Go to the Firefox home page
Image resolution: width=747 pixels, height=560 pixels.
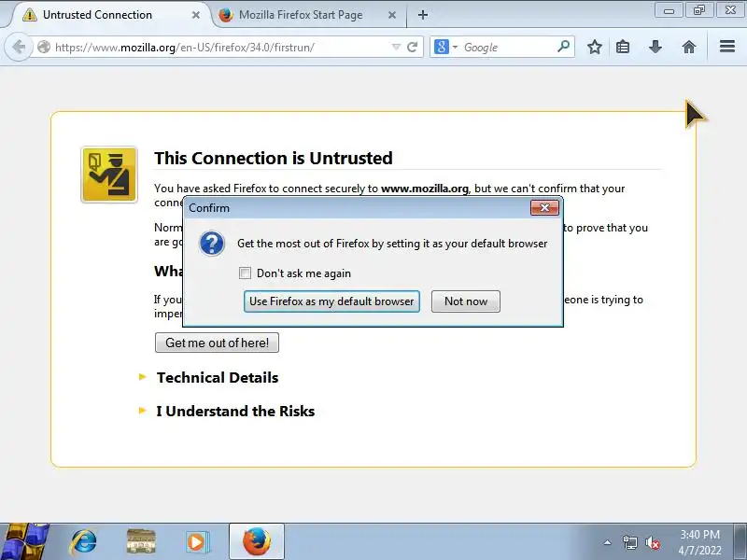click(689, 47)
